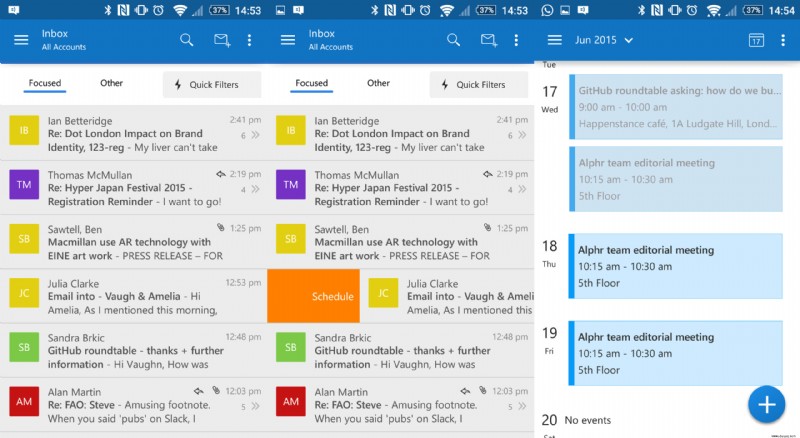Tap JC avatar beside orange Schedule action
Image resolution: width=800 pixels, height=438 pixels.
pos(383,293)
